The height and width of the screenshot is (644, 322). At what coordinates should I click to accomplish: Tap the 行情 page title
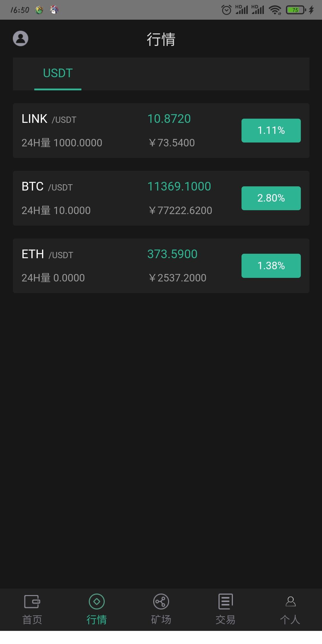tap(161, 39)
